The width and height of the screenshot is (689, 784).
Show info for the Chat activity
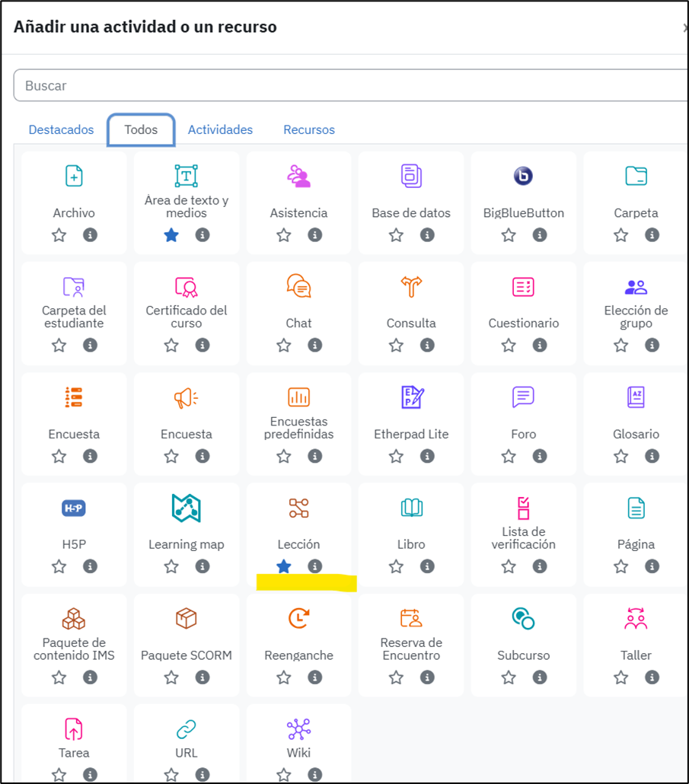(x=314, y=346)
